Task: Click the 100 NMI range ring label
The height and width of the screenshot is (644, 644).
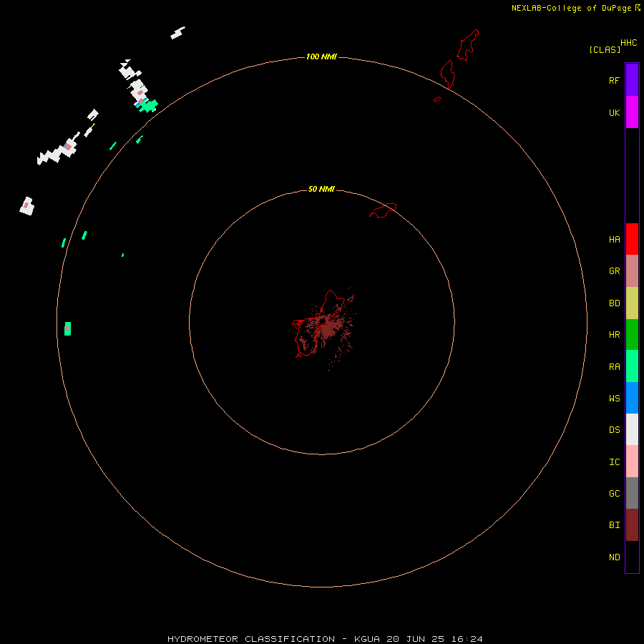Action: point(321,57)
